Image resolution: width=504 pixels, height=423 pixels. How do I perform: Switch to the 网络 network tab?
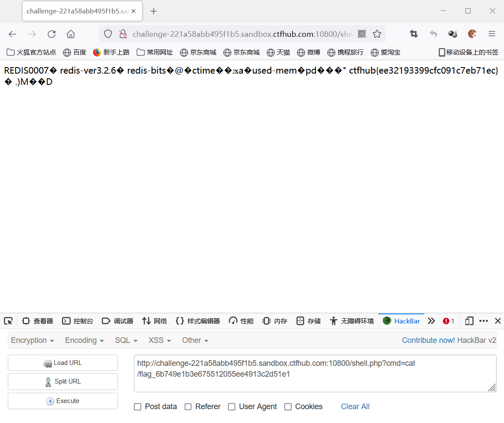pyautogui.click(x=155, y=321)
